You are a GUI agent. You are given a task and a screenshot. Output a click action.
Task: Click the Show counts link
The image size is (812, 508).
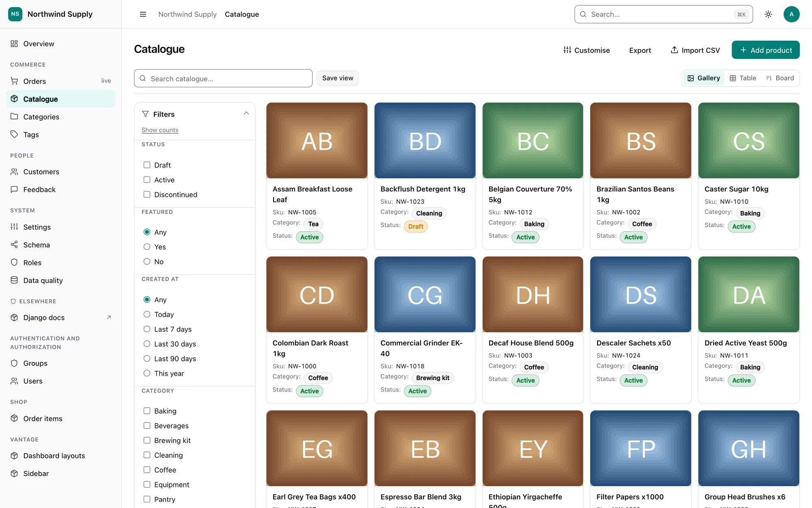tap(160, 130)
